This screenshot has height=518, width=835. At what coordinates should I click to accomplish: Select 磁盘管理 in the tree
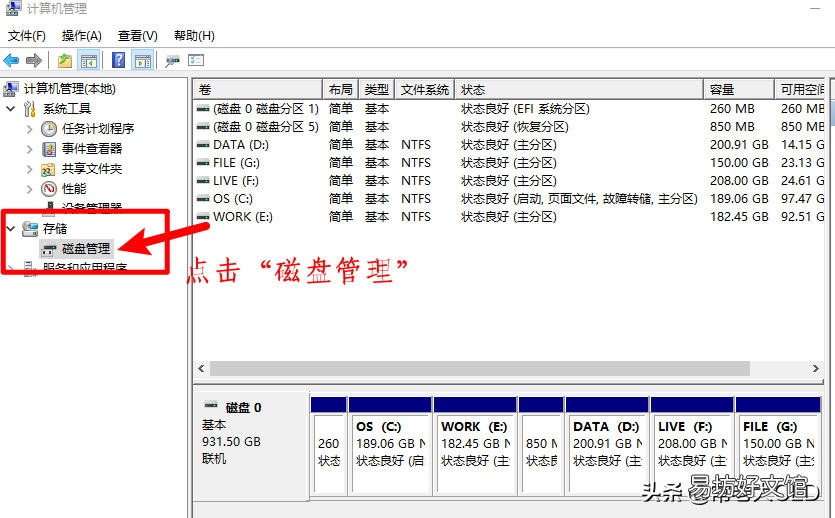pyautogui.click(x=86, y=248)
